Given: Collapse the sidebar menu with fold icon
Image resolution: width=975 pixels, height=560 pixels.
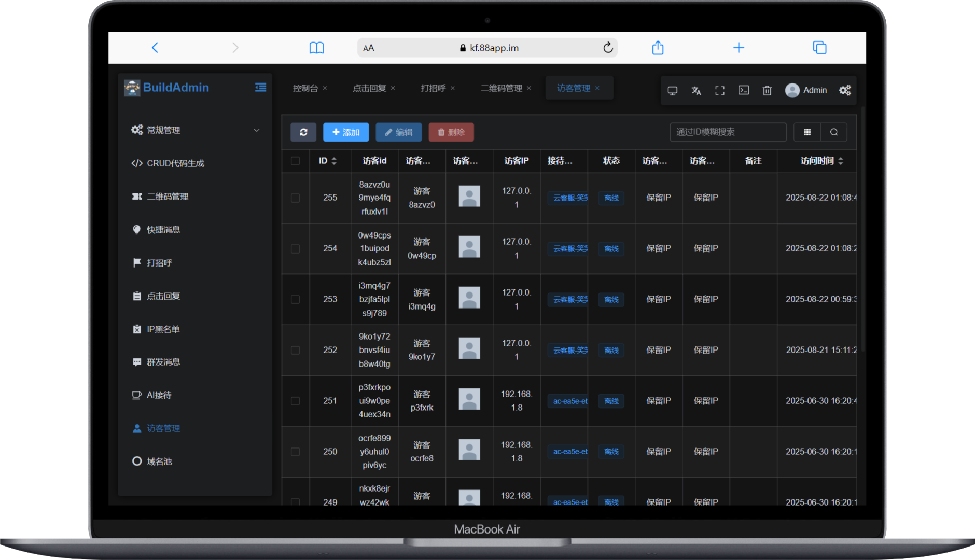Looking at the screenshot, I should click(x=260, y=88).
